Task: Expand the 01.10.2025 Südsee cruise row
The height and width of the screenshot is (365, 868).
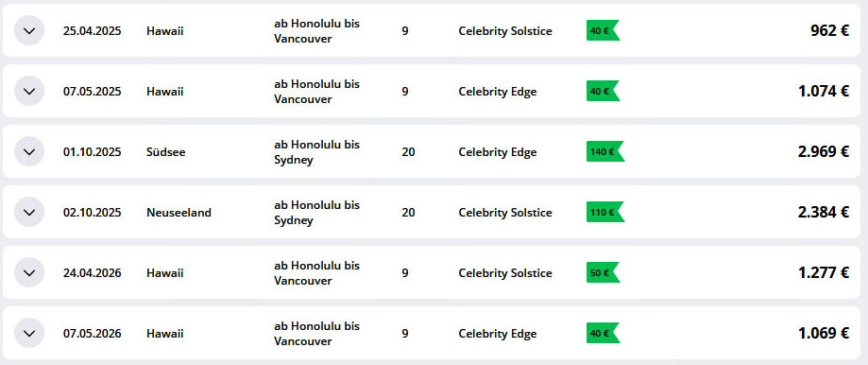Action: pos(29,151)
